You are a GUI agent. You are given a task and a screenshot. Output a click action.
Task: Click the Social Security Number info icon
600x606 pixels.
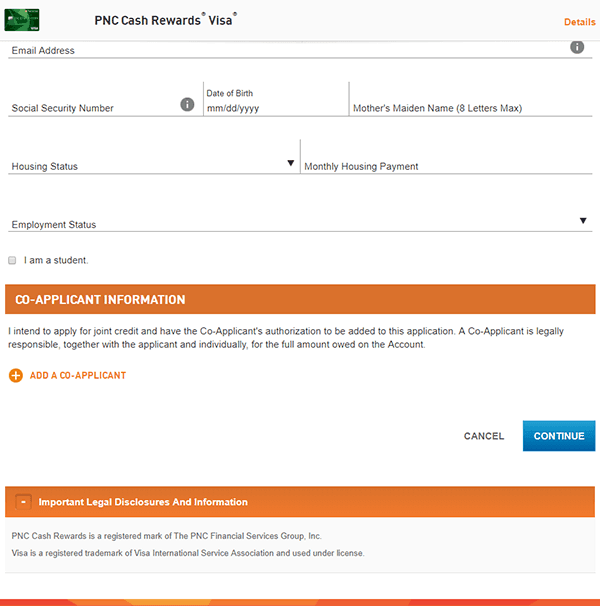pyautogui.click(x=187, y=104)
